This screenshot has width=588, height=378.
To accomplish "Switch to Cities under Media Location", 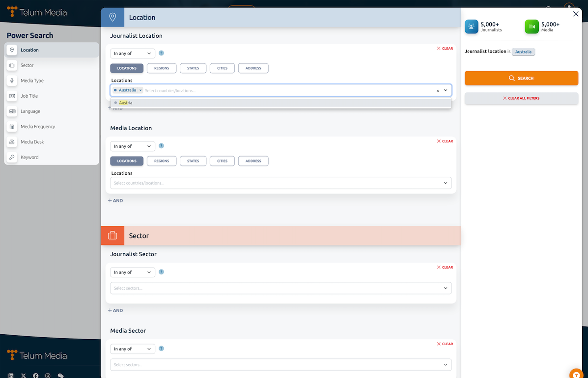I will (222, 161).
